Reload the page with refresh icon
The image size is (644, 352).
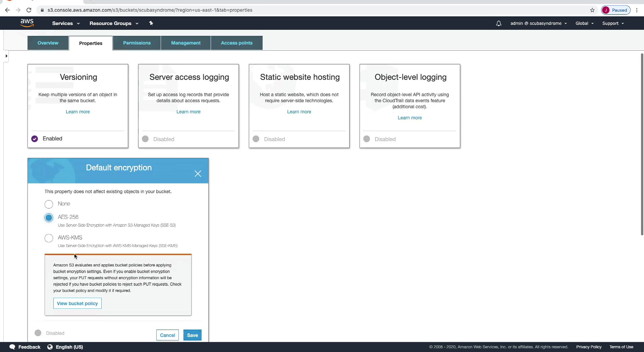[x=29, y=10]
